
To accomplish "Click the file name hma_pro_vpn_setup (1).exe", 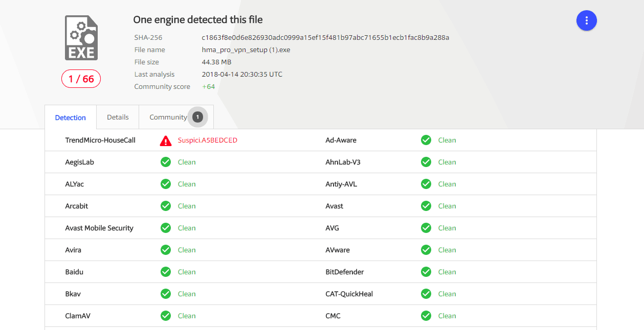I will pos(246,50).
